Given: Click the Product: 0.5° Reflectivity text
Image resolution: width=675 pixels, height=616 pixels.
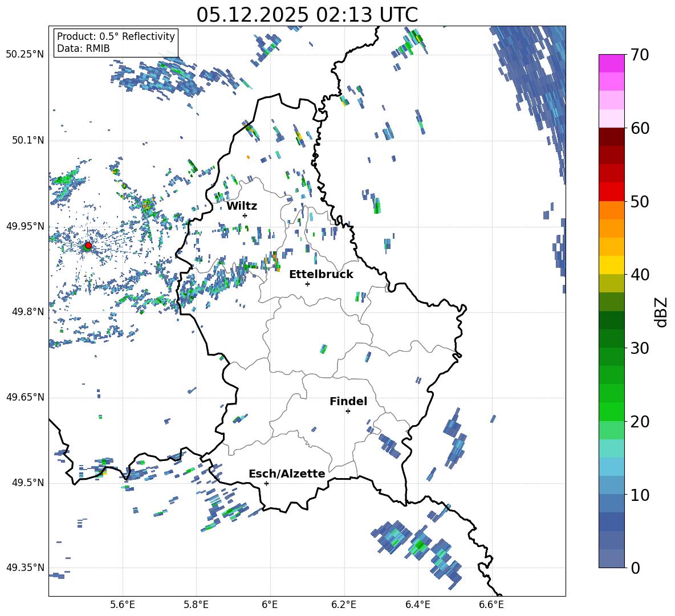Looking at the screenshot, I should [x=116, y=36].
